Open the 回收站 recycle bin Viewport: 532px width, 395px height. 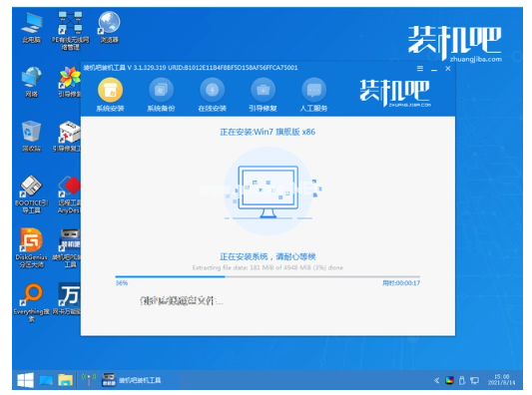32,137
